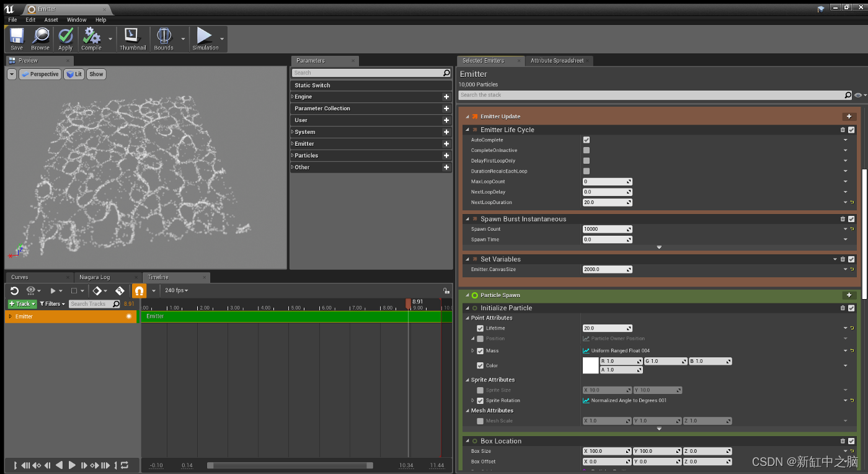Switch to the Attribute Spreadsheet tab

point(557,61)
